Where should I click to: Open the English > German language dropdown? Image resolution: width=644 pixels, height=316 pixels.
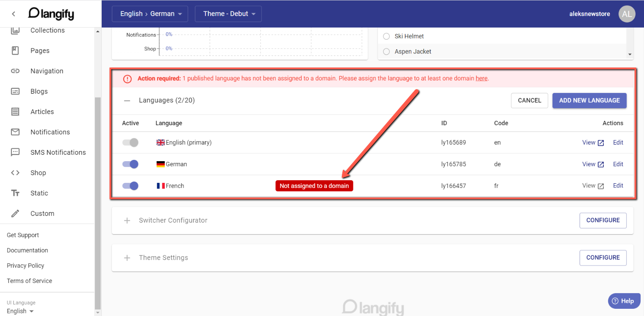tap(150, 14)
